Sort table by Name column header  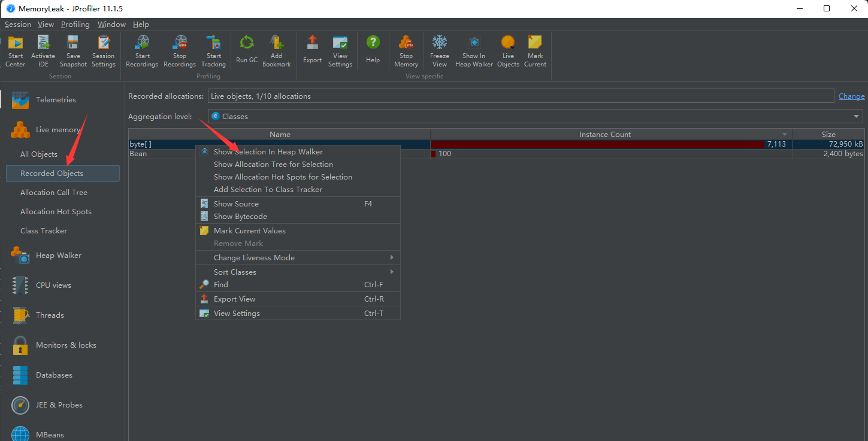click(280, 135)
